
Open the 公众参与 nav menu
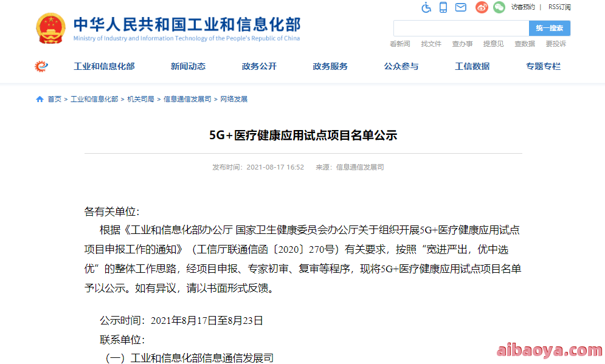point(401,66)
